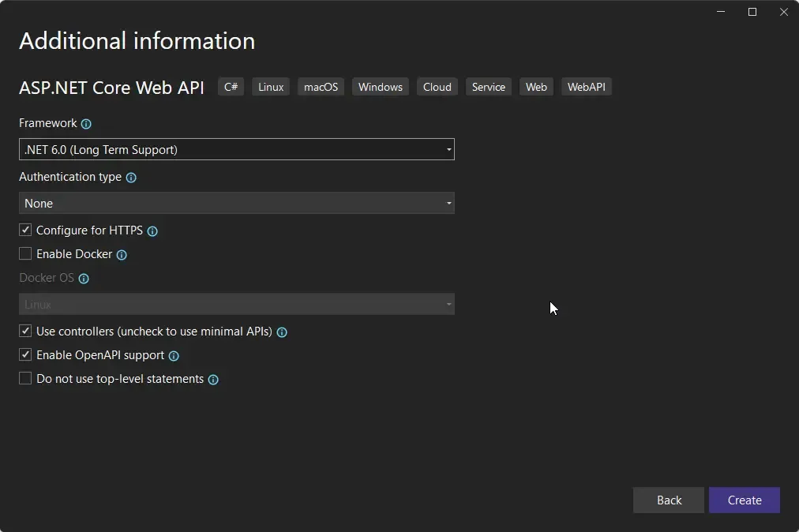Click the Authentication type info icon
The image size is (799, 532).
(130, 177)
